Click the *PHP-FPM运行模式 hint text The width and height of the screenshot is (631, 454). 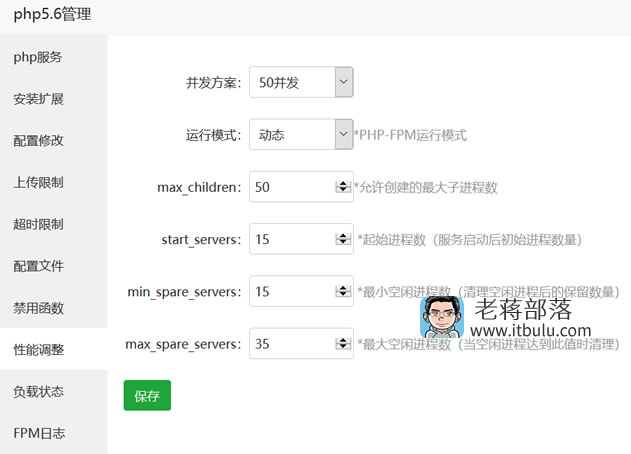pos(410,135)
